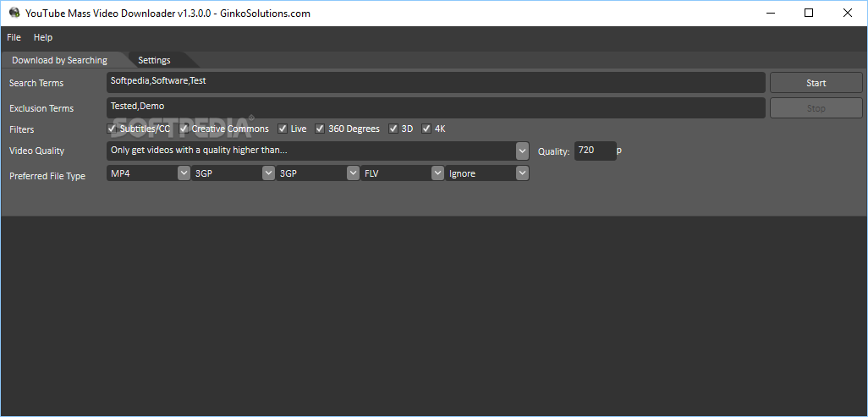The image size is (868, 417).
Task: Minimize the downloader window
Action: click(x=770, y=14)
